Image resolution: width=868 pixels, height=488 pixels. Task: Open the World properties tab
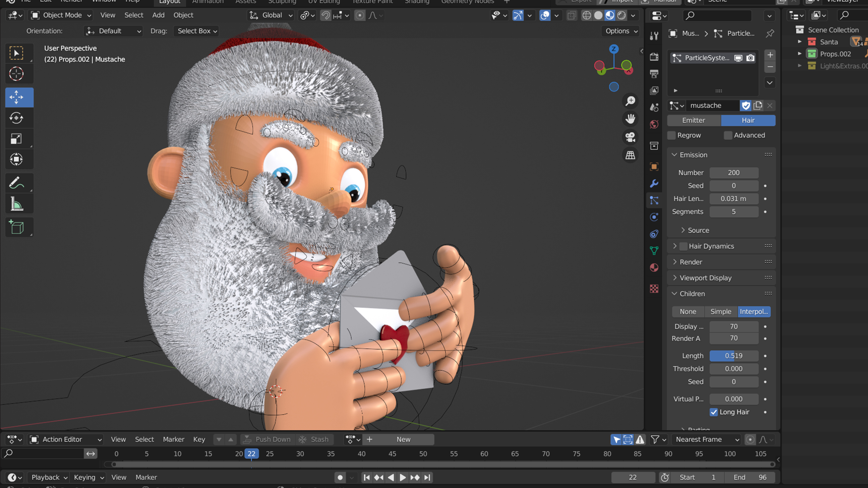click(x=654, y=124)
